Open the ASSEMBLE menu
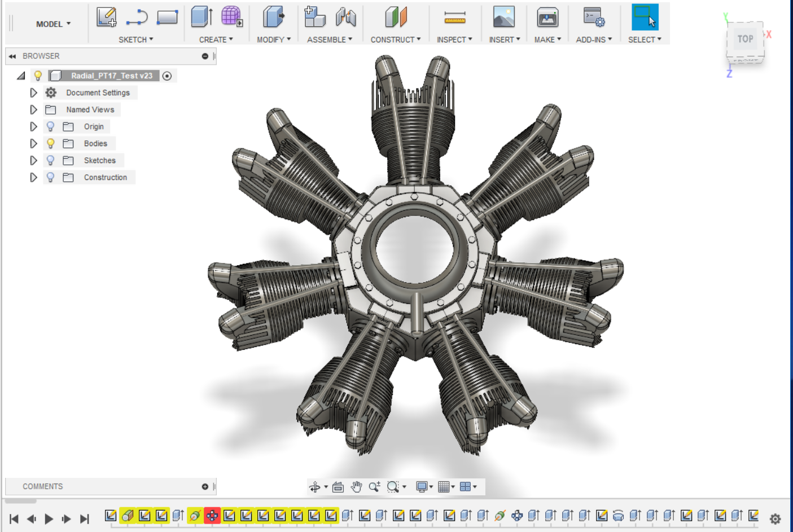This screenshot has width=793, height=532. (330, 39)
